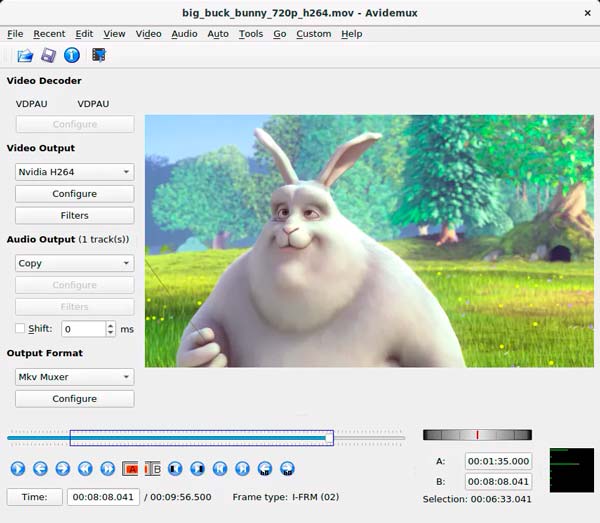Show video information with blue info icon

click(x=72, y=55)
